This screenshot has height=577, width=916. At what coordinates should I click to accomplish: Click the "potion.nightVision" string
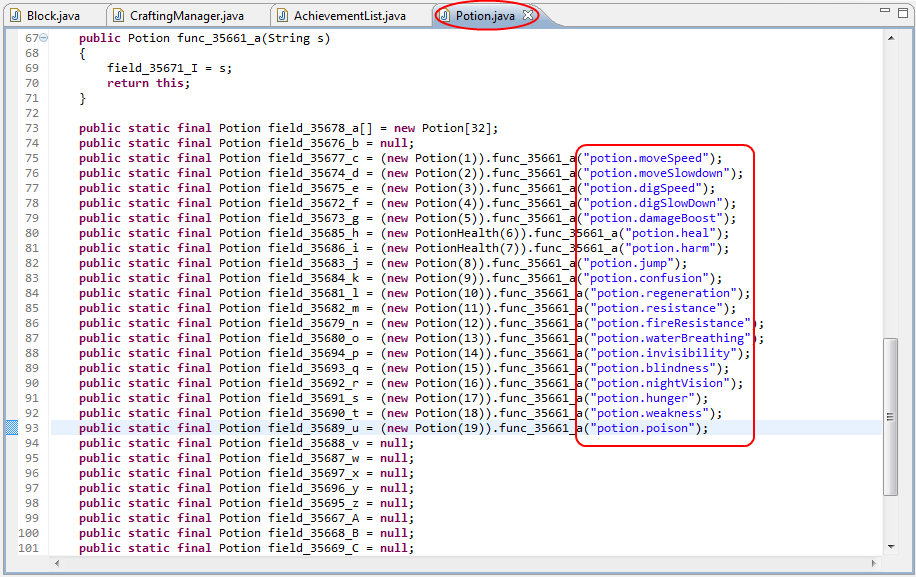coord(660,383)
